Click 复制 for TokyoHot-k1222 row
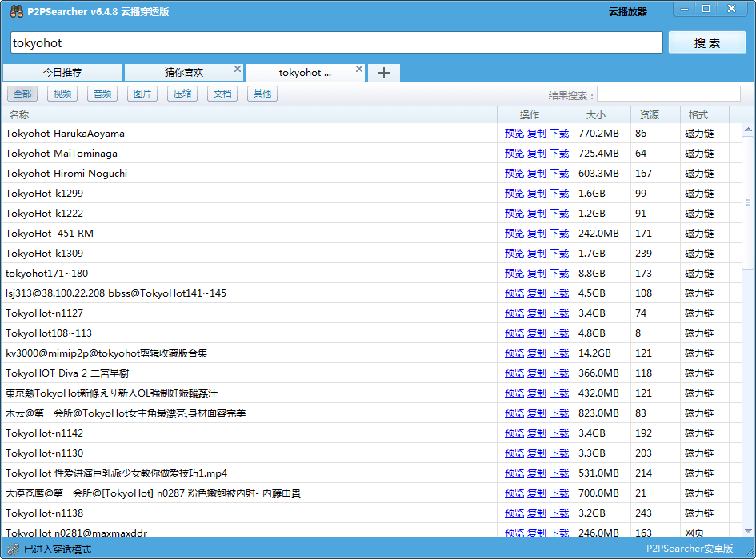Screen dimensions: 756x559 pos(537,213)
